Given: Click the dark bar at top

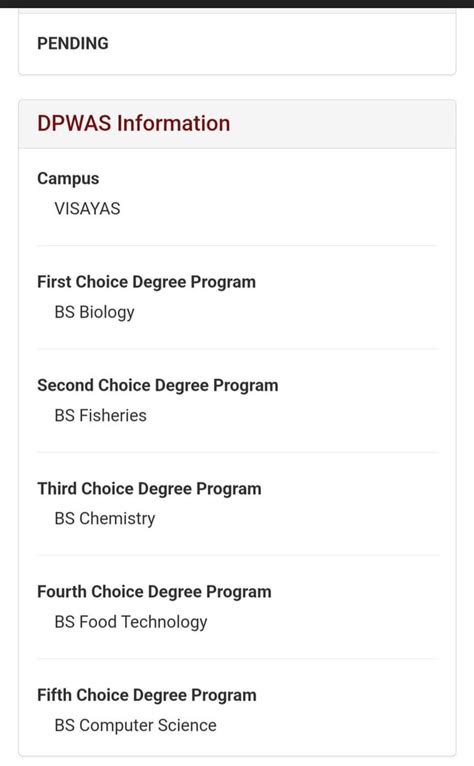Looking at the screenshot, I should click(x=237, y=3).
